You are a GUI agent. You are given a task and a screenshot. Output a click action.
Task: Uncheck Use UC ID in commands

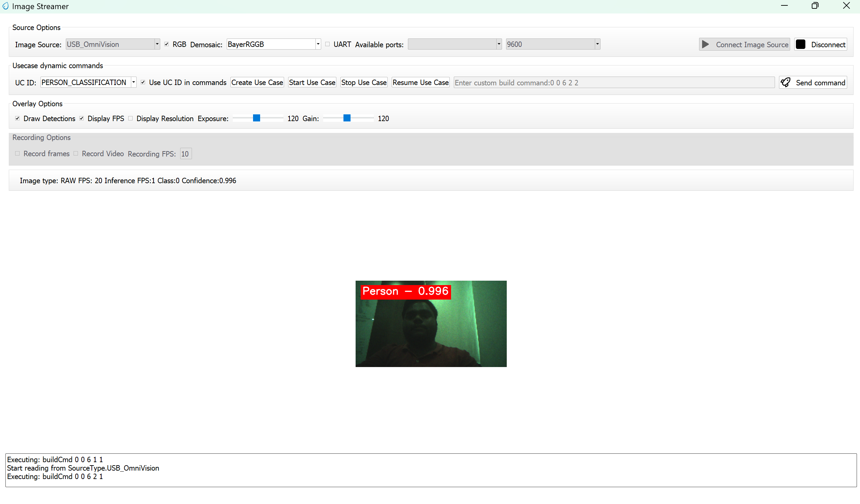[143, 82]
